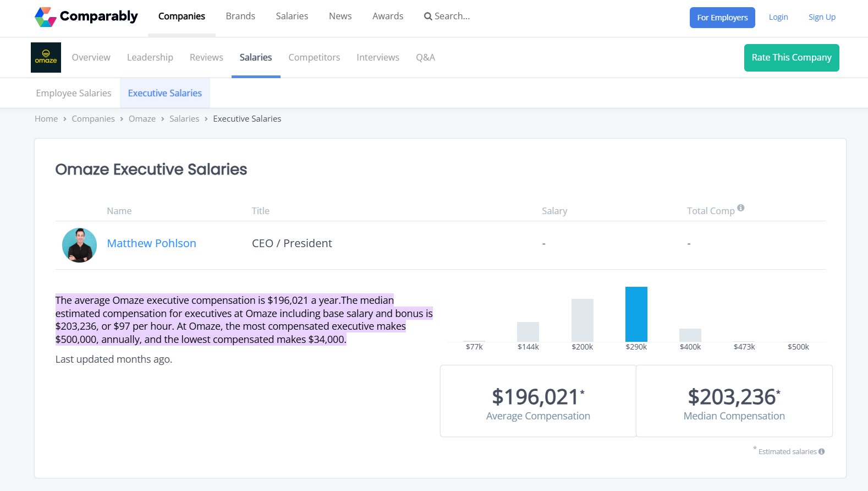868x491 pixels.
Task: Open the Matthew Pohlson name link
Action: click(x=151, y=243)
